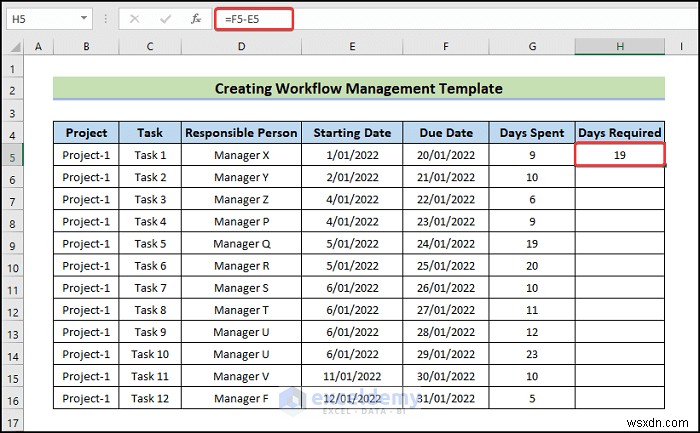Click the Project header cell
Viewport: 700px width, 433px height.
coord(86,133)
